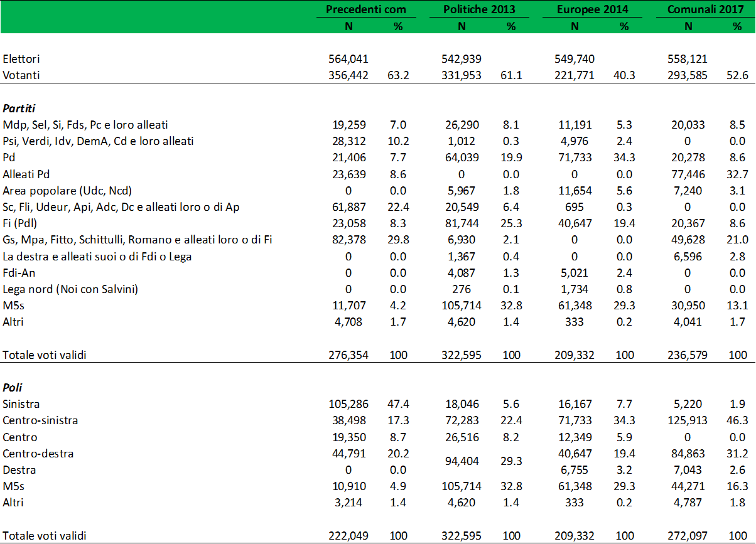Click the valid votes total "222,049"
Viewport: 756px width, 544px height.
[348, 535]
